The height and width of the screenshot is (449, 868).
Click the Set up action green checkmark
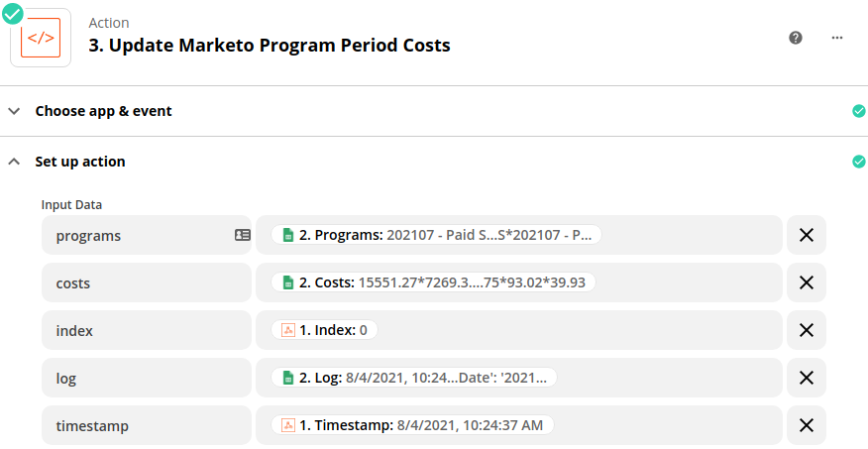859,162
